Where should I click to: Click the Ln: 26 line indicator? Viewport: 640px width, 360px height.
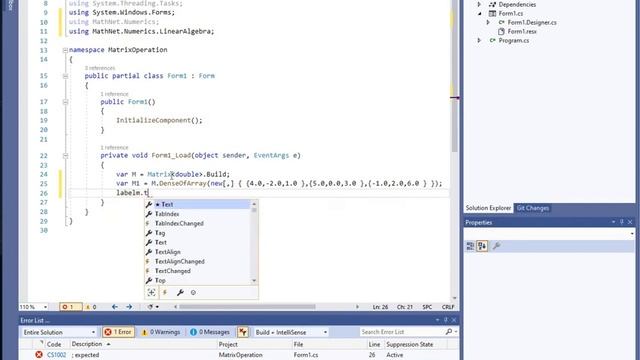point(380,307)
